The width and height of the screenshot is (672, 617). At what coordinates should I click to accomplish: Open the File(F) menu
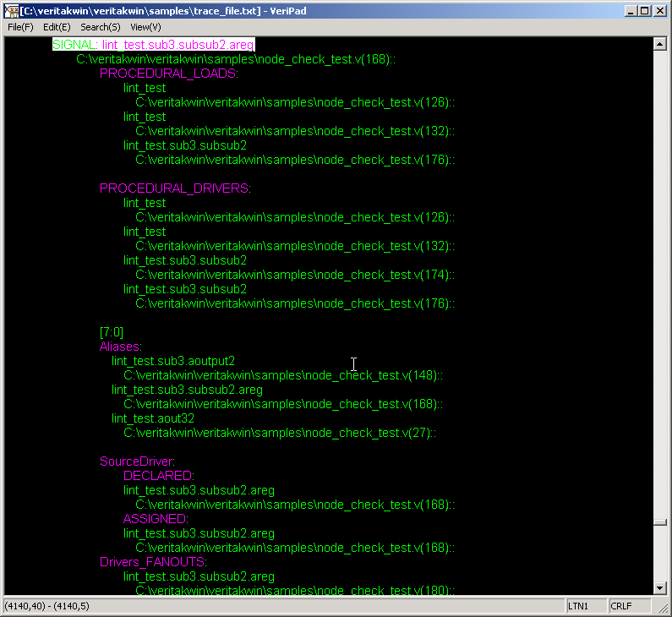coord(20,27)
